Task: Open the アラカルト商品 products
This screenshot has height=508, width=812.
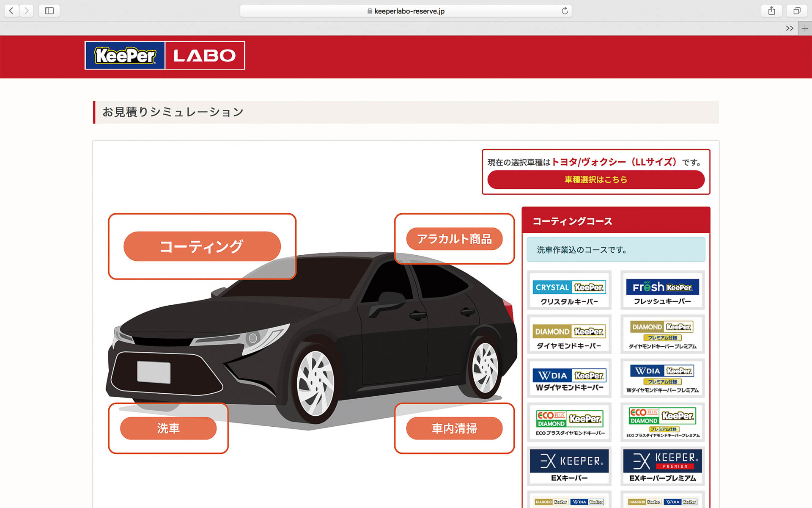Action: pos(454,239)
